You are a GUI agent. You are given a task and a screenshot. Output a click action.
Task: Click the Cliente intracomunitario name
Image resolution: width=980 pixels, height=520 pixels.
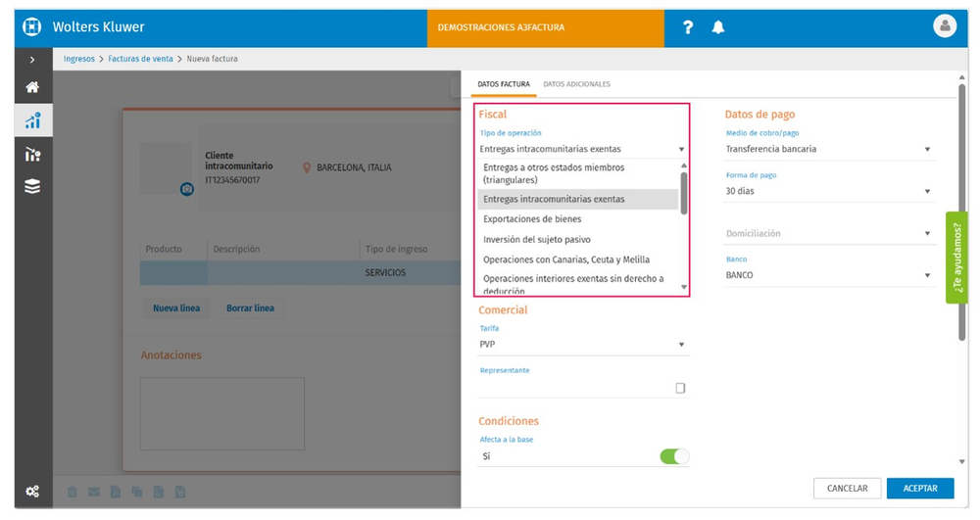click(x=239, y=161)
